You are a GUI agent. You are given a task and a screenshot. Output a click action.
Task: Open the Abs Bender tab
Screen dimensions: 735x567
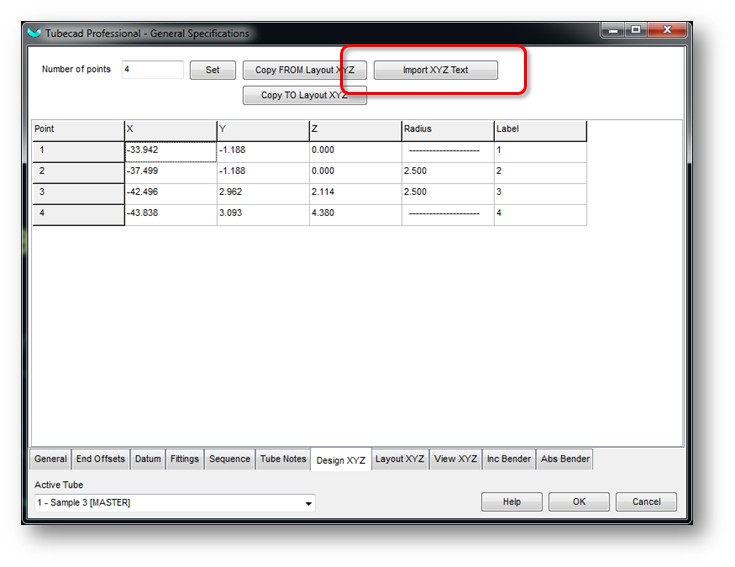[565, 459]
